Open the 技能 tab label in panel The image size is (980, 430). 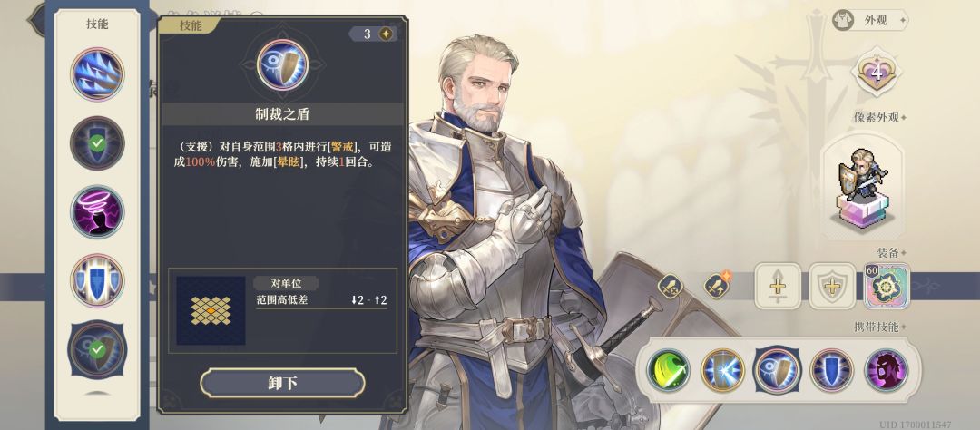pyautogui.click(x=190, y=25)
